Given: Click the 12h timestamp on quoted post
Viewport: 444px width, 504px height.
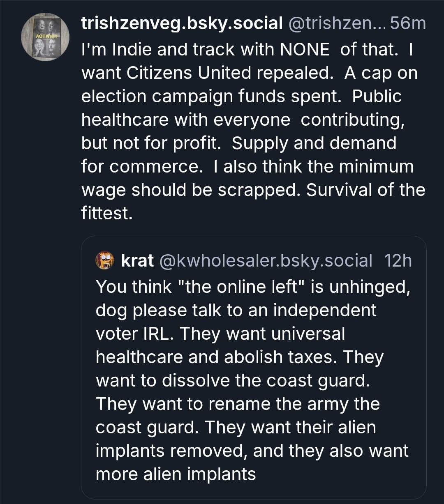Looking at the screenshot, I should pyautogui.click(x=398, y=260).
